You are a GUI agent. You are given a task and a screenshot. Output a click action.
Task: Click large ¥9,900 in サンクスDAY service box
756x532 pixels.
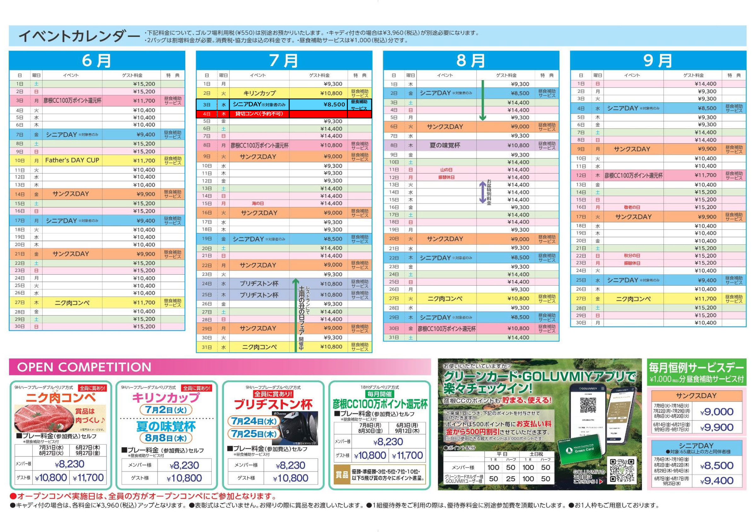coord(717,427)
